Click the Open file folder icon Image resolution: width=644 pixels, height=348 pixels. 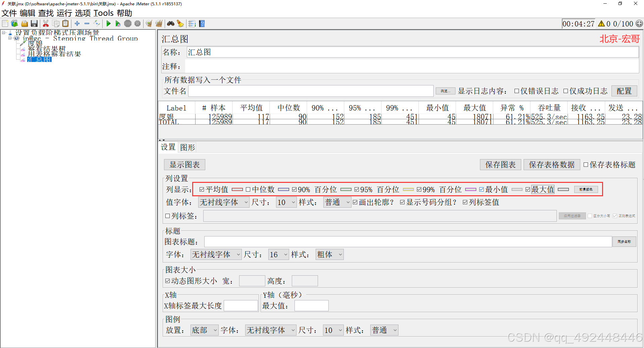[24, 23]
